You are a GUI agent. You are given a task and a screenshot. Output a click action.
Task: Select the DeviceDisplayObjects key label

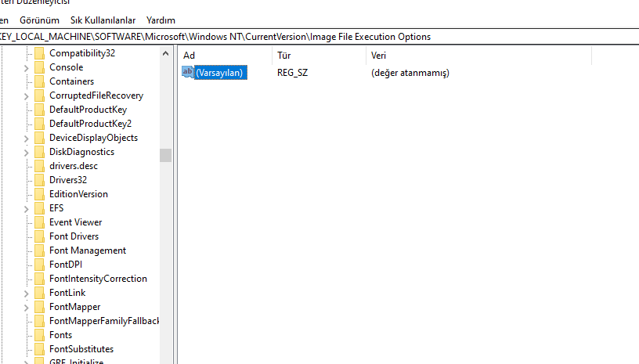pyautogui.click(x=93, y=138)
